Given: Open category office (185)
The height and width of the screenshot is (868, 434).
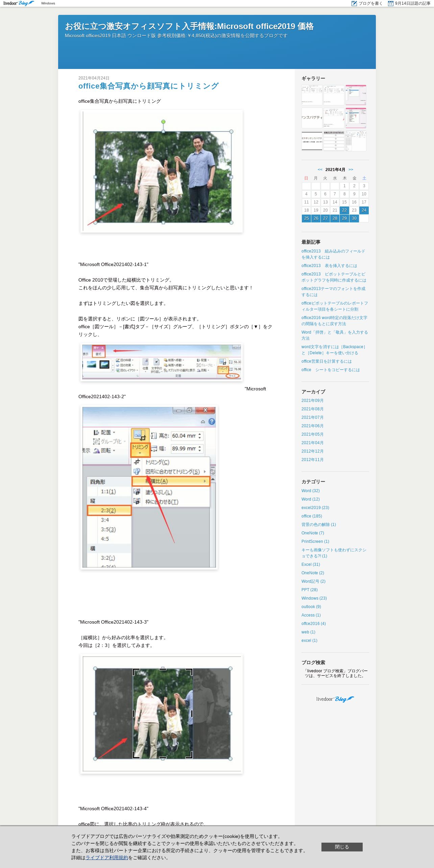Looking at the screenshot, I should coord(312,516).
